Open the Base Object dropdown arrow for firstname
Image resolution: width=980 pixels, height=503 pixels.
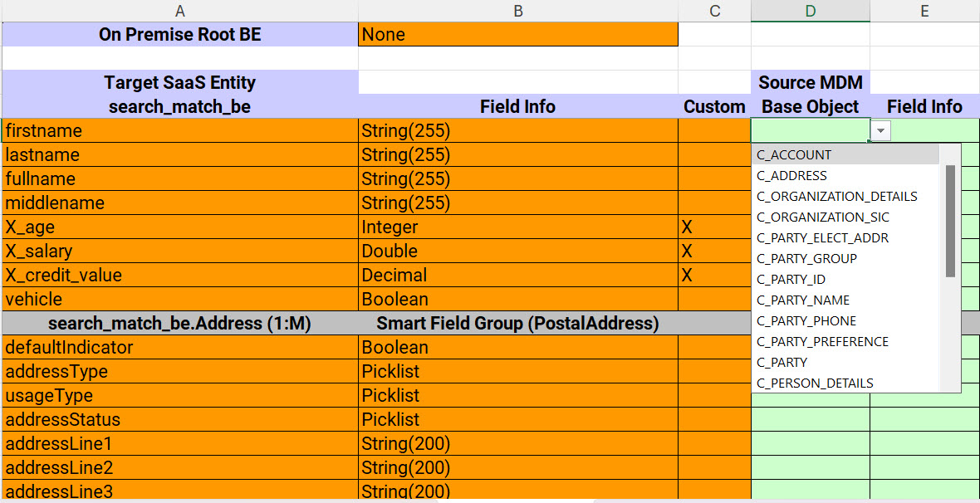[880, 131]
